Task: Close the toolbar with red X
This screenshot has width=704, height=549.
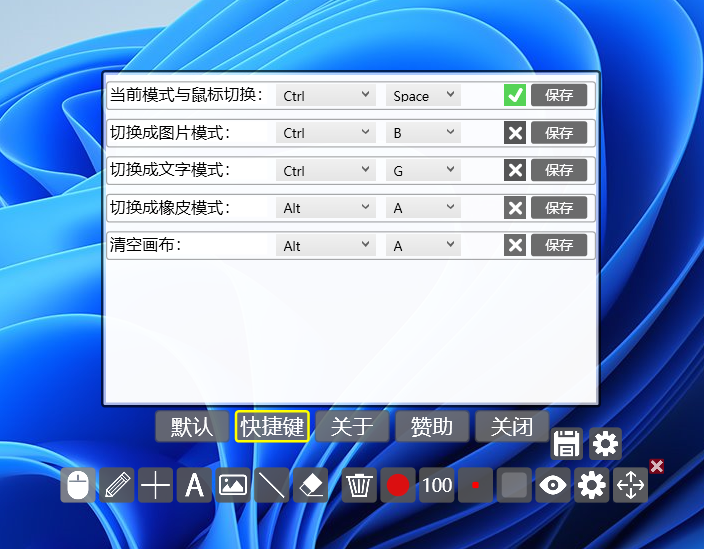Action: pos(656,466)
